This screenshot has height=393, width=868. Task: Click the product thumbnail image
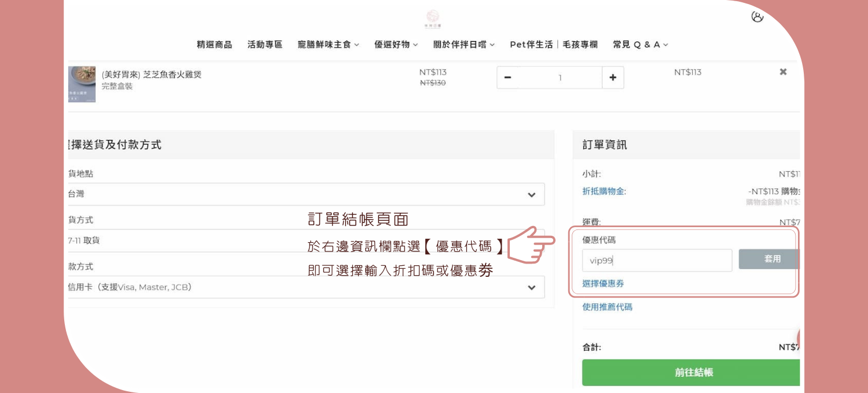click(x=82, y=84)
